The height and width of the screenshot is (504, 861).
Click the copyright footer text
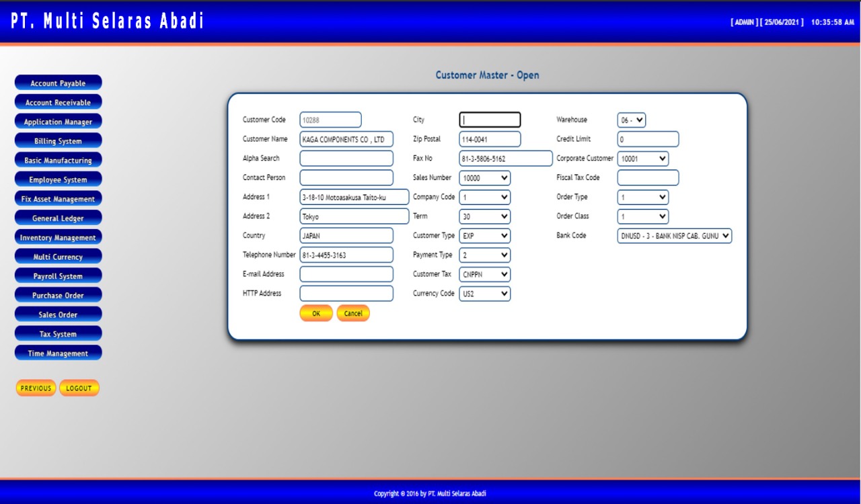430,494
